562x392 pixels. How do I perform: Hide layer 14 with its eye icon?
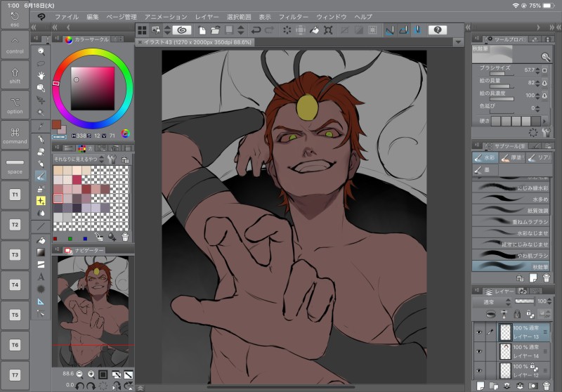point(479,351)
